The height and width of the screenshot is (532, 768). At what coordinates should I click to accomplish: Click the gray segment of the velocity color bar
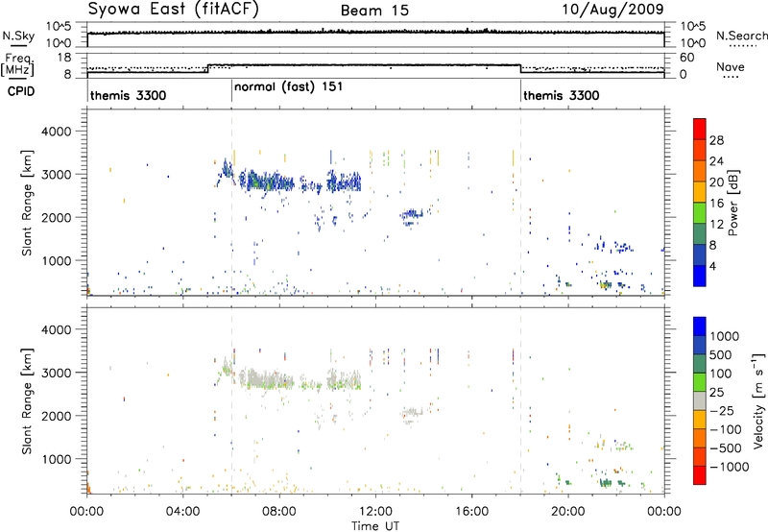(700, 400)
